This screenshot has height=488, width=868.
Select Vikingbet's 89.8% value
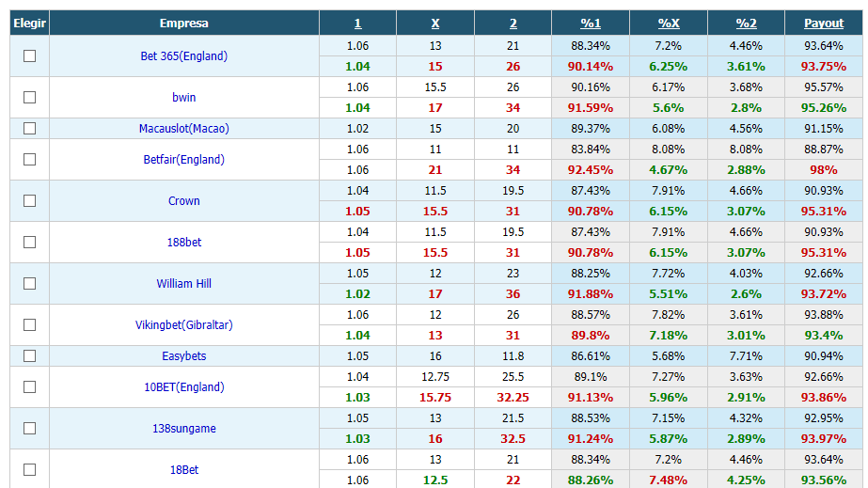[x=591, y=336]
